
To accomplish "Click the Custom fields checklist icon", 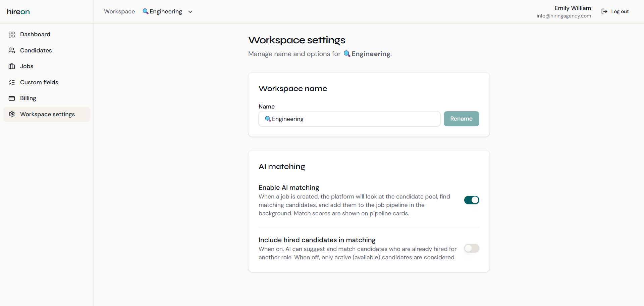I will [12, 82].
